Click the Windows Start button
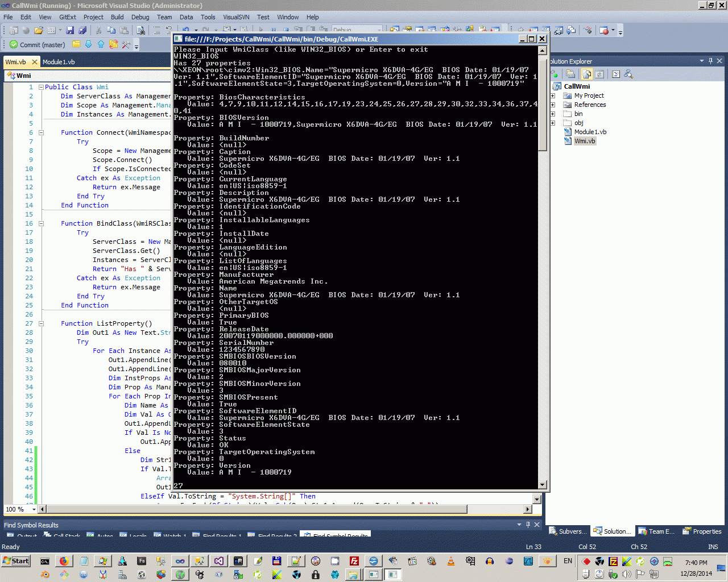Image resolution: width=728 pixels, height=582 pixels. click(x=16, y=561)
